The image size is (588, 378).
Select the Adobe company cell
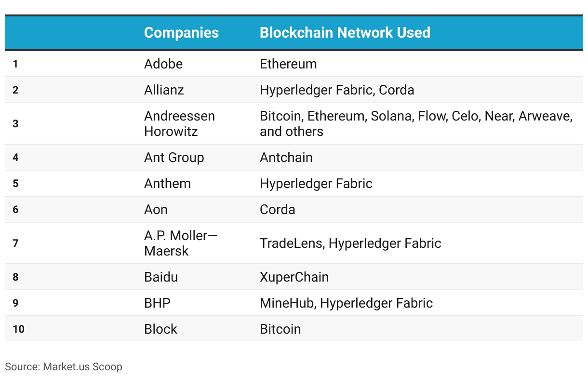tap(163, 64)
